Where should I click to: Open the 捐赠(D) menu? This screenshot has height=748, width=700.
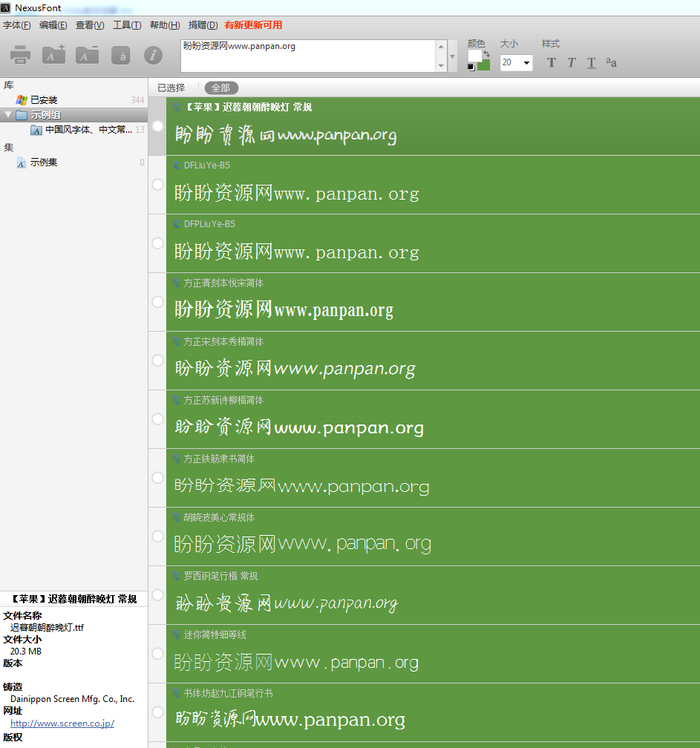203,25
